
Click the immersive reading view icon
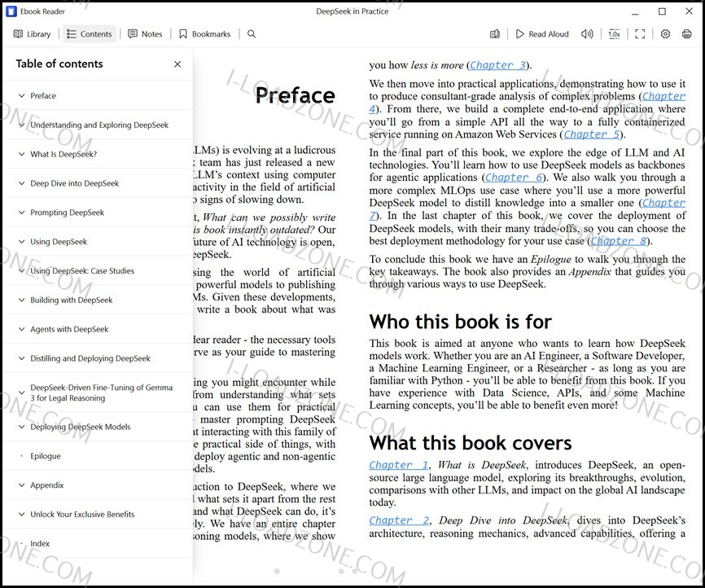click(495, 34)
